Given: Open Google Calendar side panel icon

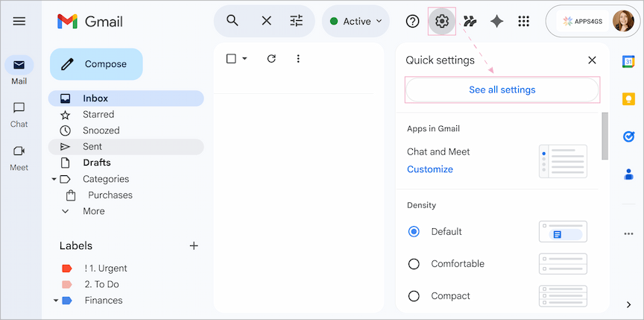Looking at the screenshot, I should click(x=628, y=61).
